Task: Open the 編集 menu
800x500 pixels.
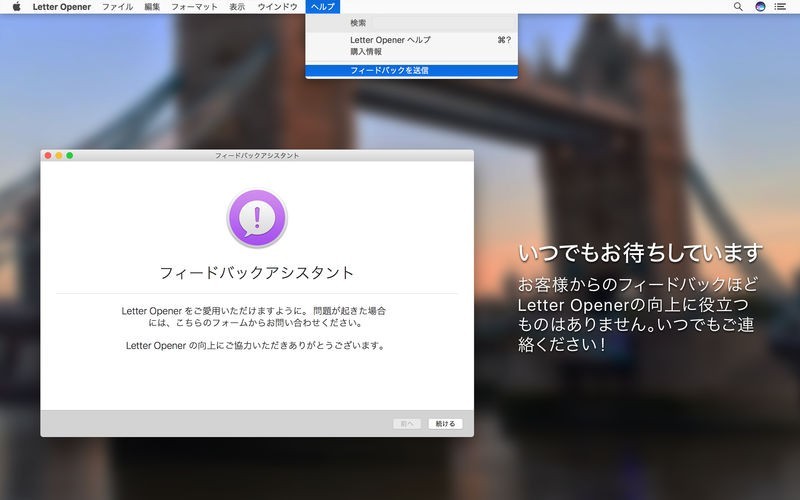Action: [x=152, y=7]
